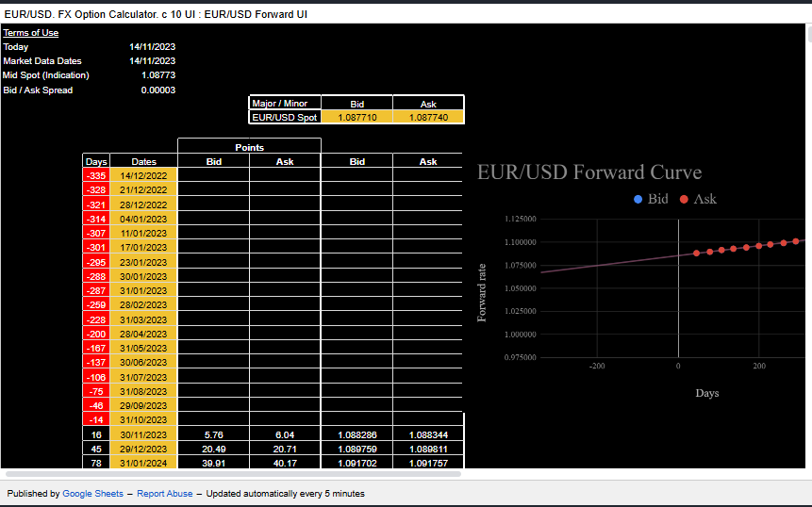The image size is (812, 507).
Task: Select the date cell 14/12/2022
Action: pos(143,176)
